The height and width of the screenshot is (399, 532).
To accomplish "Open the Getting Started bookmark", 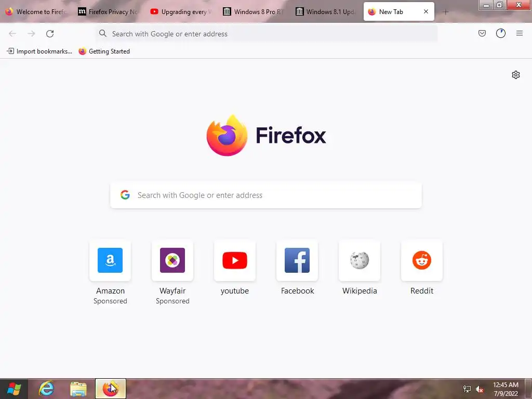I will click(104, 51).
